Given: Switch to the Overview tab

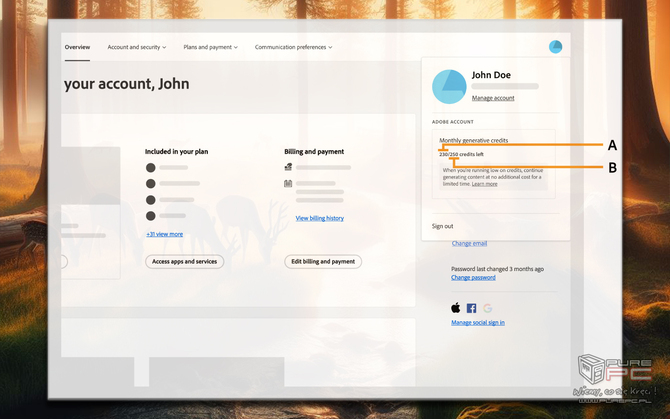Looking at the screenshot, I should click(x=77, y=47).
